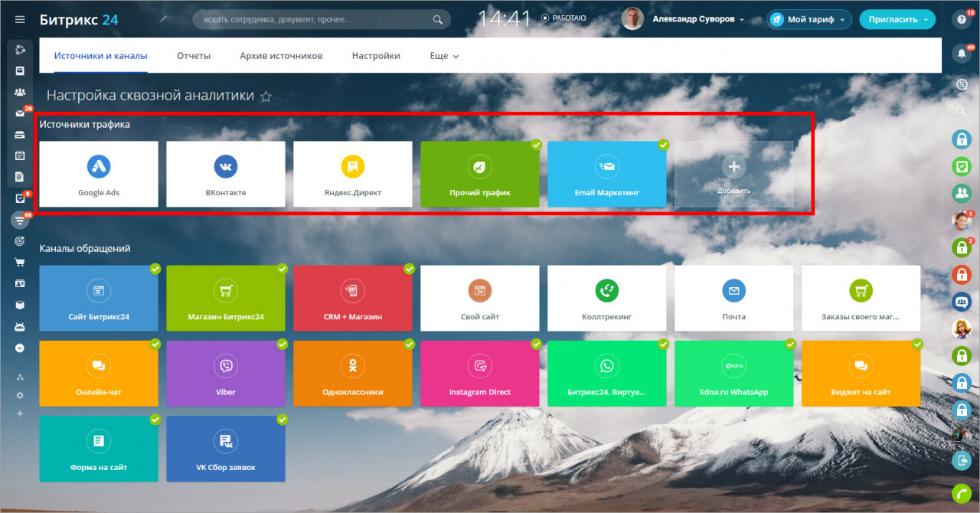980x513 pixels.
Task: Open VK Сбор заявок tile
Action: (226, 449)
